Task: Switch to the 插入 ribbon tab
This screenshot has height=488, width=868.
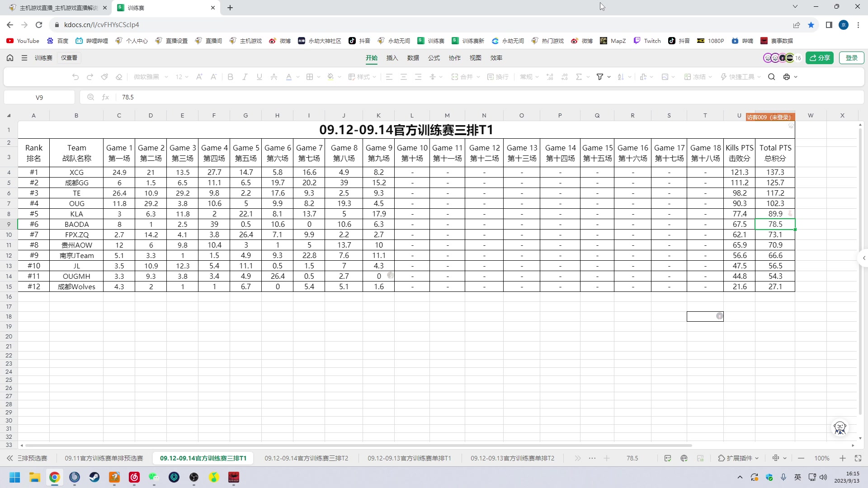Action: 392,58
